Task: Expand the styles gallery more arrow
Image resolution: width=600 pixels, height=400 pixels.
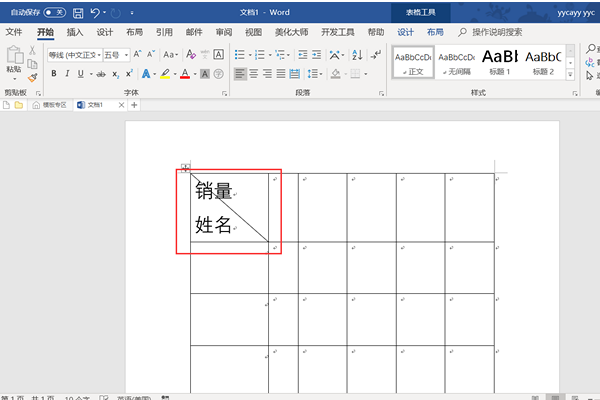Action: coord(570,75)
